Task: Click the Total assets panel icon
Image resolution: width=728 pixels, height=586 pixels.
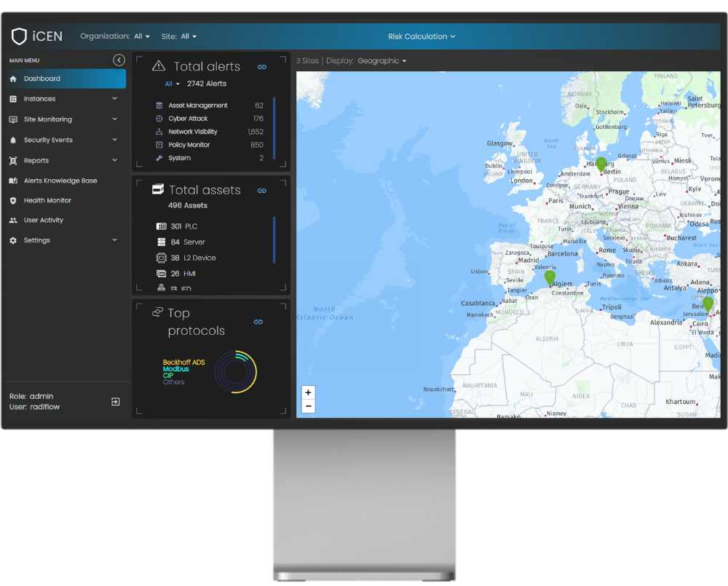Action: 158,189
